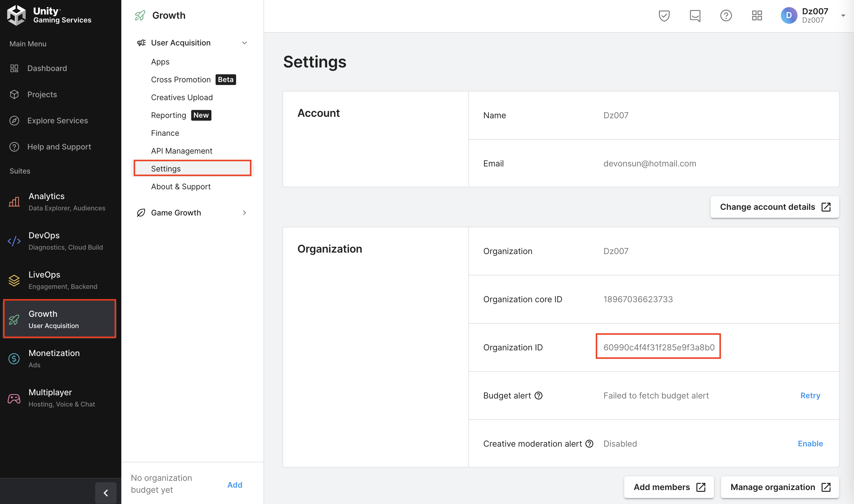Go to Creatives Upload page
Viewport: 854px width, 504px height.
click(182, 97)
